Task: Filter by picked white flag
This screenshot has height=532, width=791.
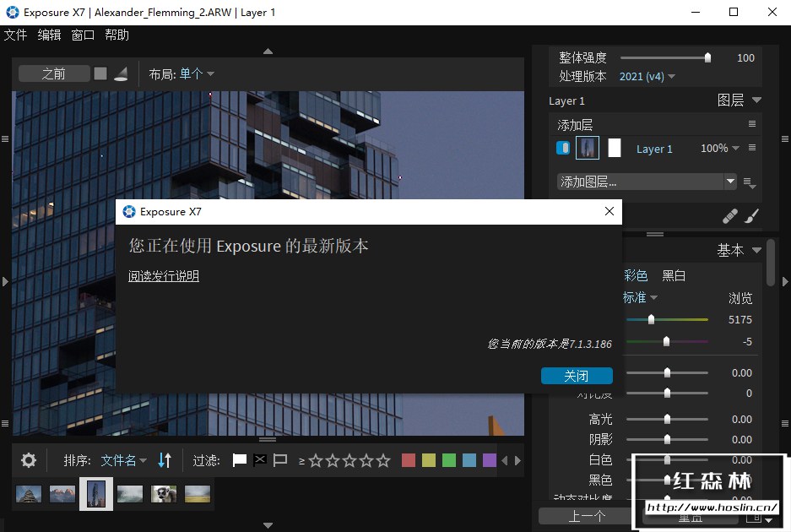Action: tap(239, 460)
